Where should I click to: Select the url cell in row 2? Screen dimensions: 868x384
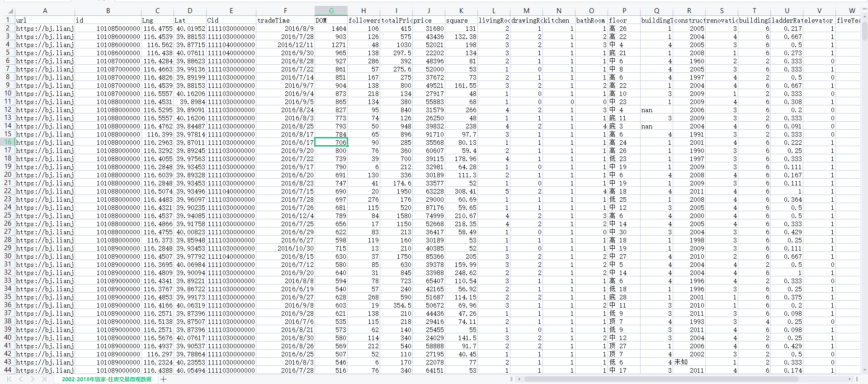[x=45, y=28]
